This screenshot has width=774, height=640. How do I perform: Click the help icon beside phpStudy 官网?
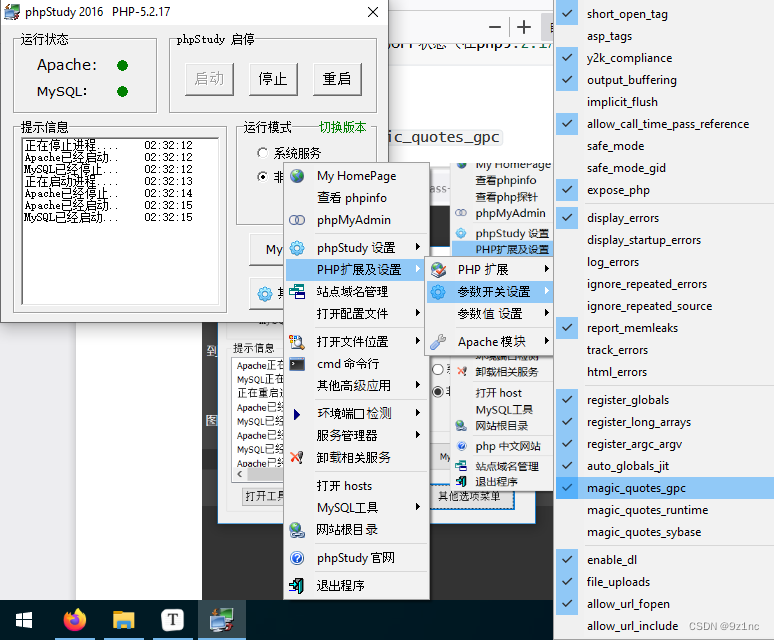[297, 558]
